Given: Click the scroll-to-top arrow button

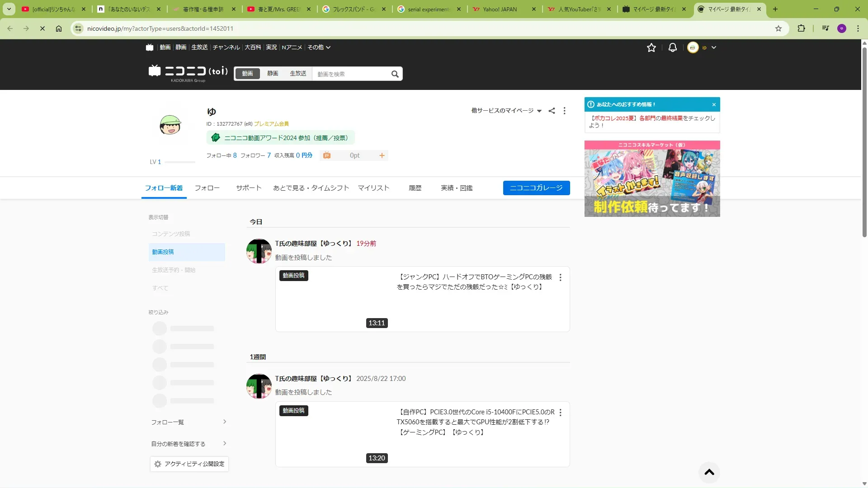Looking at the screenshot, I should point(709,472).
